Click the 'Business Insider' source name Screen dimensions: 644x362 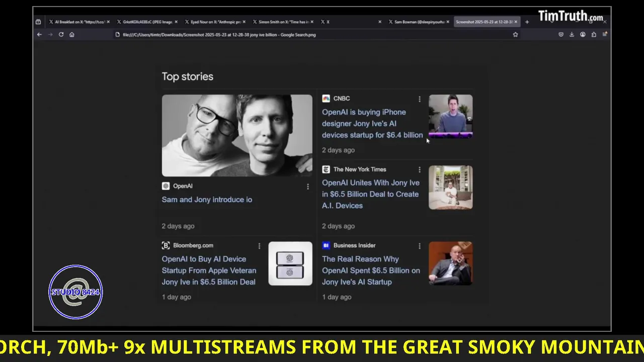pos(354,245)
